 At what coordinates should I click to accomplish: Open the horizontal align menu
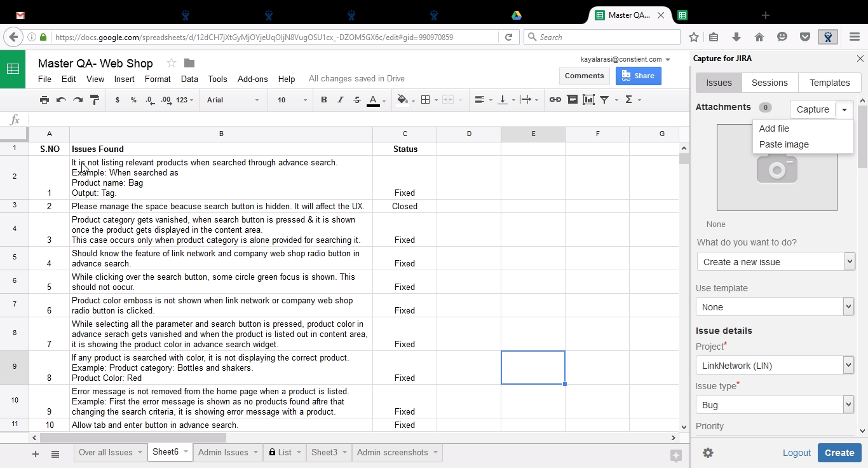tap(482, 100)
